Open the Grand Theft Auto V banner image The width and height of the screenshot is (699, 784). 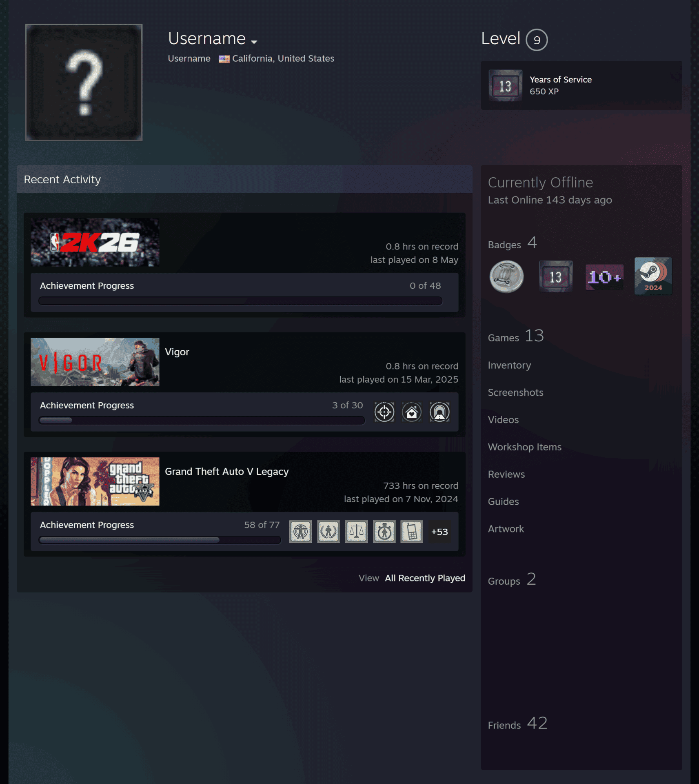click(x=95, y=481)
